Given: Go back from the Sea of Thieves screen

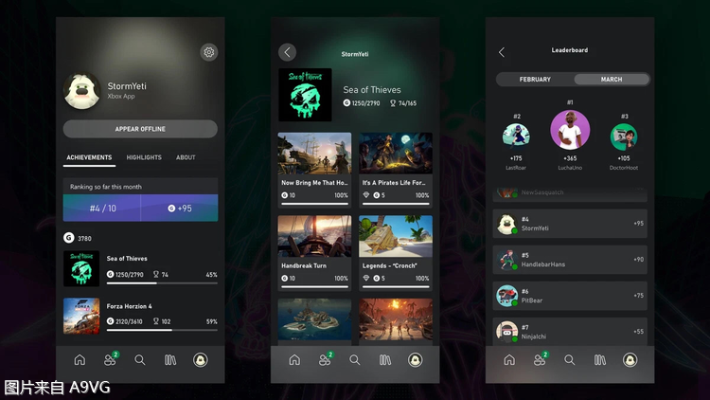Looking at the screenshot, I should pyautogui.click(x=287, y=53).
